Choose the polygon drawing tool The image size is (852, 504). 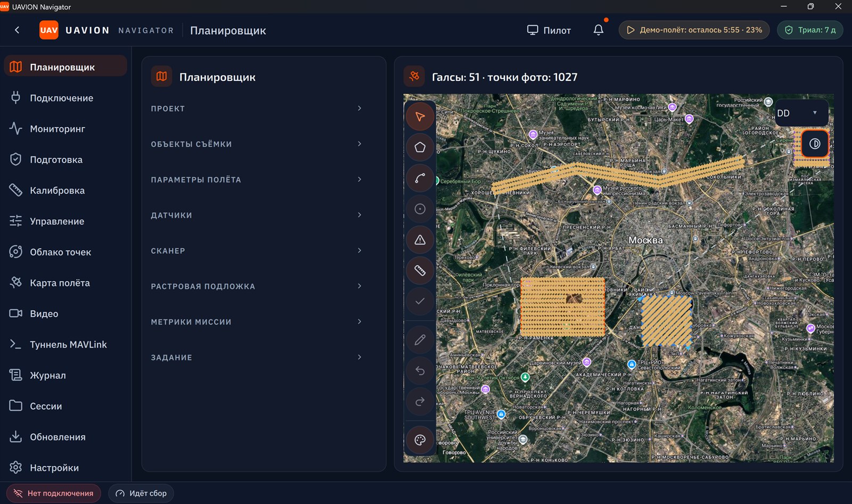coord(420,147)
